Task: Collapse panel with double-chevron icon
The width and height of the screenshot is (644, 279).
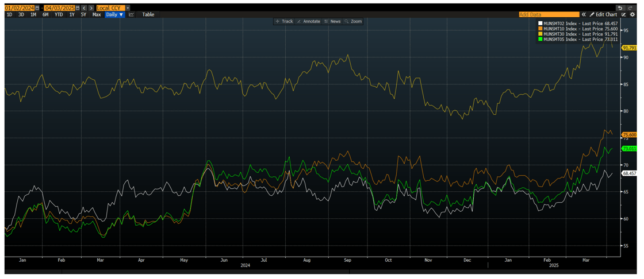Action: pyautogui.click(x=584, y=14)
